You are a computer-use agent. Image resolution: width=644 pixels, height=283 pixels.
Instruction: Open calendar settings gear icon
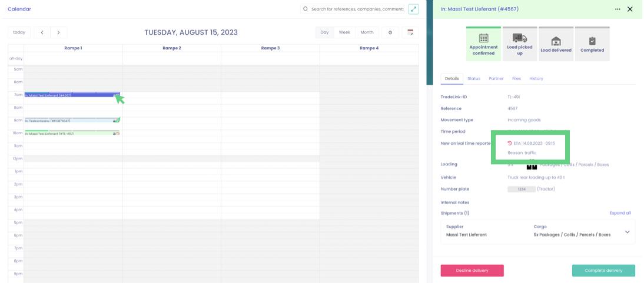point(390,32)
